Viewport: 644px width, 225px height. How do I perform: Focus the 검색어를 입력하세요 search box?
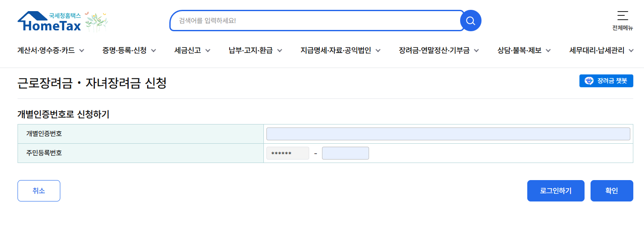click(x=317, y=21)
